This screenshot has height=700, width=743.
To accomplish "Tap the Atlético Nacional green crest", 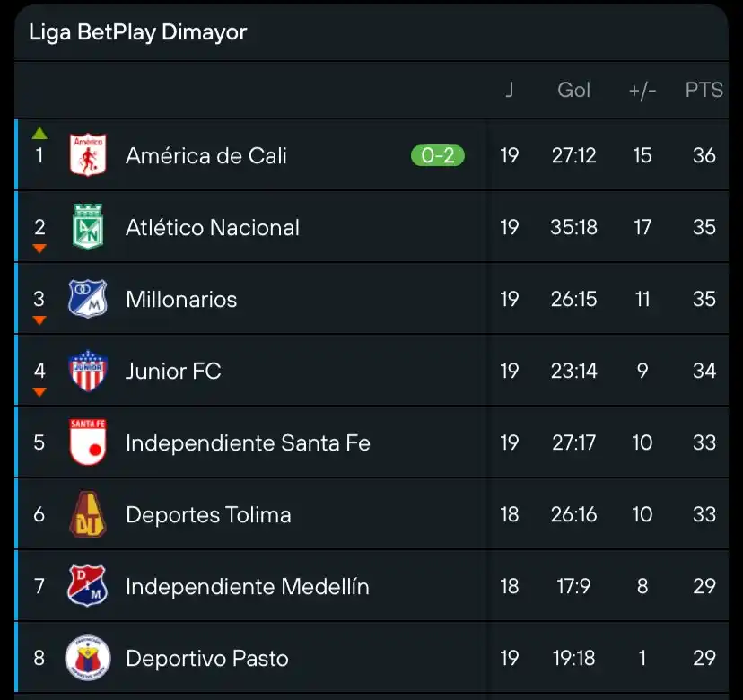I will [88, 227].
